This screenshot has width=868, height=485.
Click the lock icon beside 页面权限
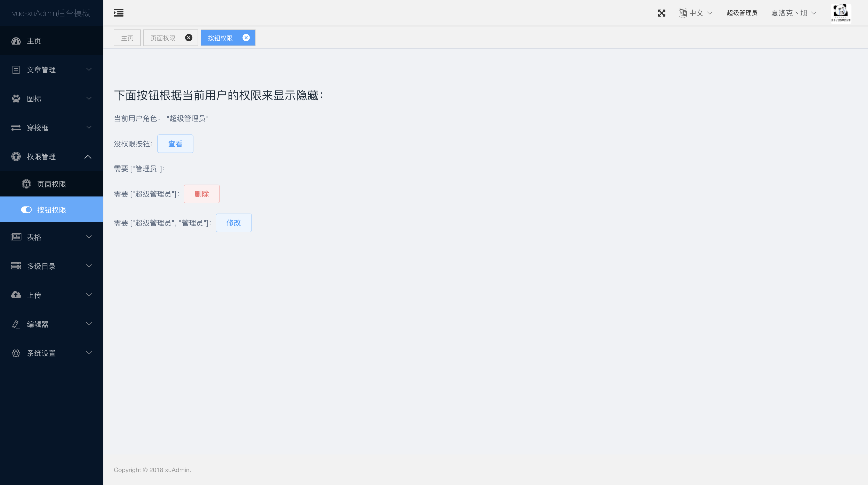pyautogui.click(x=26, y=184)
